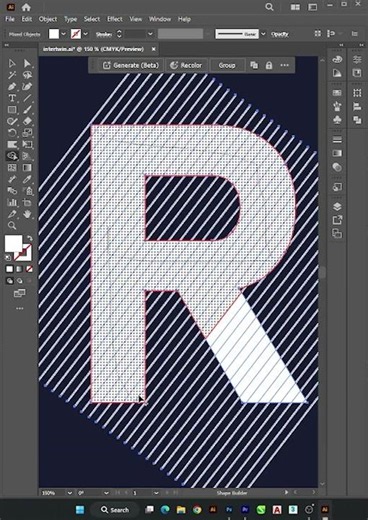This screenshot has height=520, width=368.
Task: Select the Gradient tool in toolbar
Action: point(27,168)
